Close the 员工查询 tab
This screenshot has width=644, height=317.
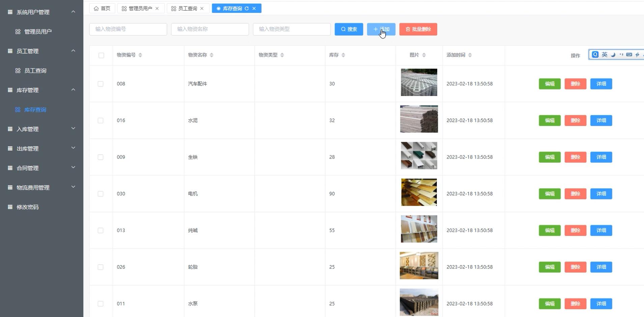click(x=202, y=8)
